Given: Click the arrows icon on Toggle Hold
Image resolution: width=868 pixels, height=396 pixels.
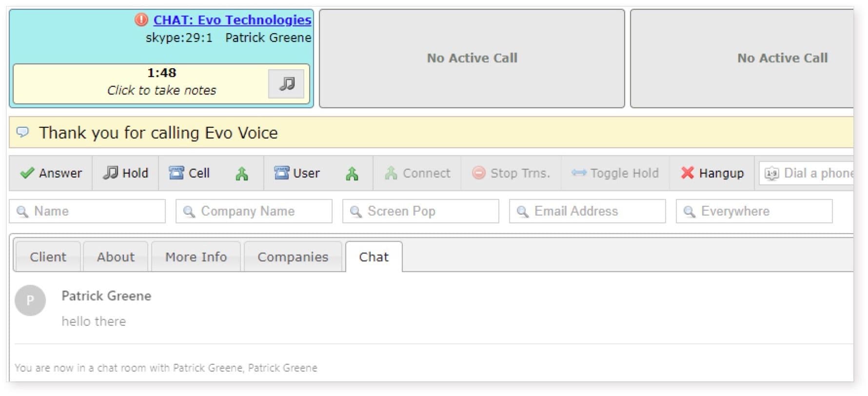Looking at the screenshot, I should (x=579, y=173).
